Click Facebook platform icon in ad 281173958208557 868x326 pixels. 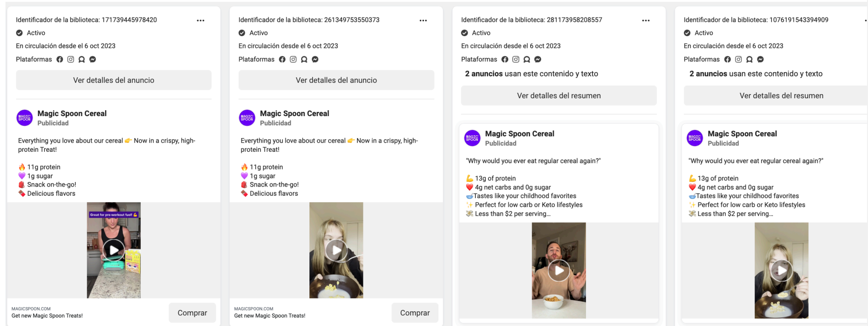click(505, 59)
